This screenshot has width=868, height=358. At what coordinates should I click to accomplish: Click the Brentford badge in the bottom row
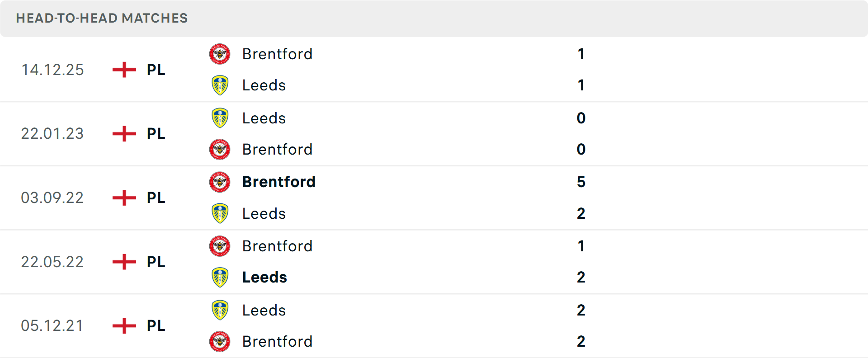pos(220,342)
